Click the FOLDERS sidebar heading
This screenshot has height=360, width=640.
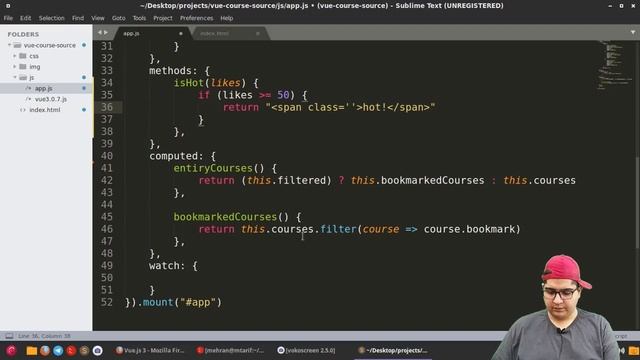click(x=23, y=34)
